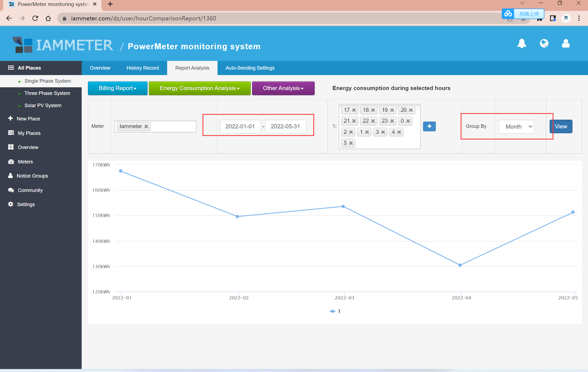Remove hour 17 from selected hours

(x=354, y=110)
